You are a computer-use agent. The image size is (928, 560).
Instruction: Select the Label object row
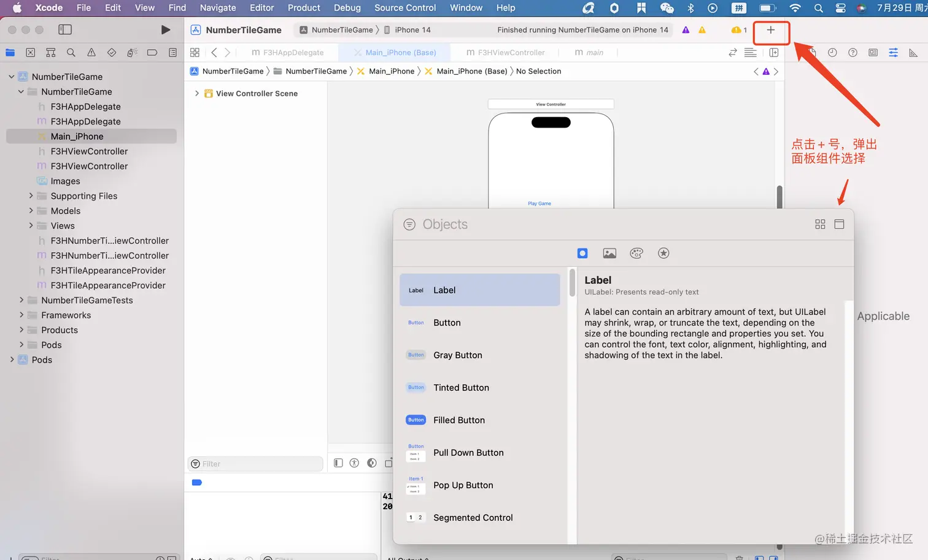[x=480, y=290]
